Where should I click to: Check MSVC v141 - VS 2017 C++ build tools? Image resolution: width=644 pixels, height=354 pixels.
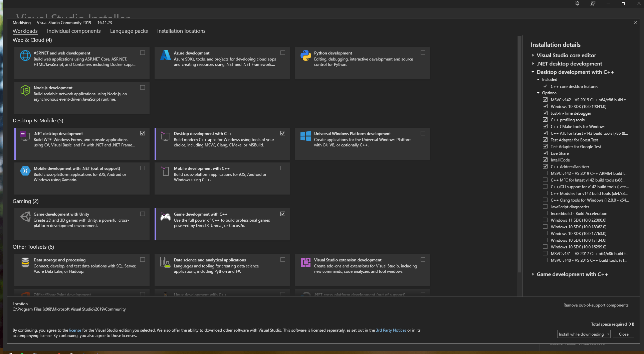point(545,253)
